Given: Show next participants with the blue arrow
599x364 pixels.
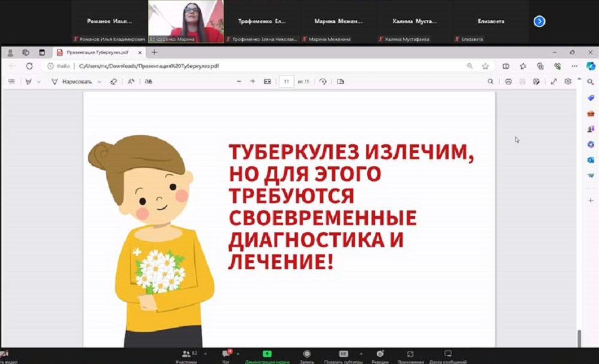Looking at the screenshot, I should (x=539, y=21).
